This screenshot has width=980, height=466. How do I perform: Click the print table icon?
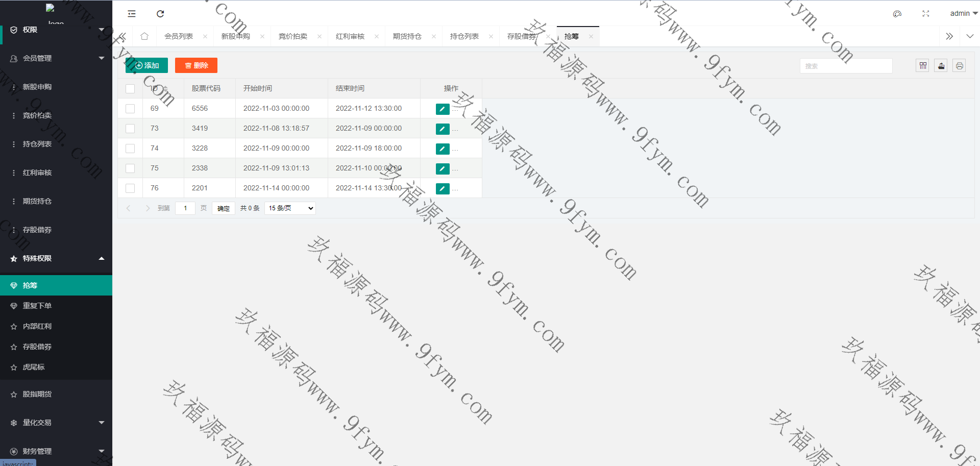(959, 66)
